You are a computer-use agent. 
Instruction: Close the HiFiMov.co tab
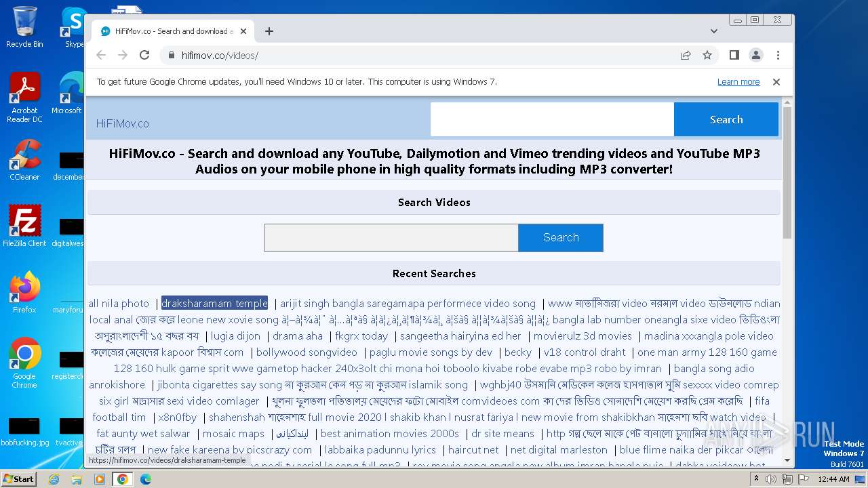[243, 31]
